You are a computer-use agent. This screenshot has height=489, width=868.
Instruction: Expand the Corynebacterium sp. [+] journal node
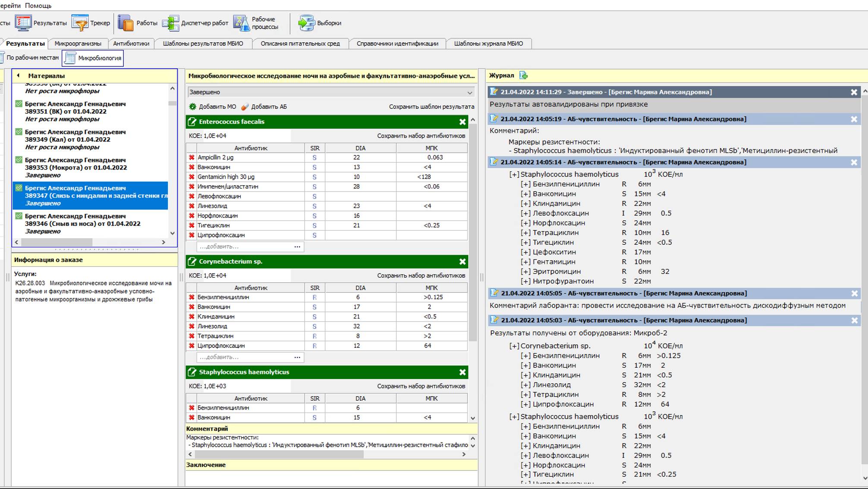[x=514, y=346]
